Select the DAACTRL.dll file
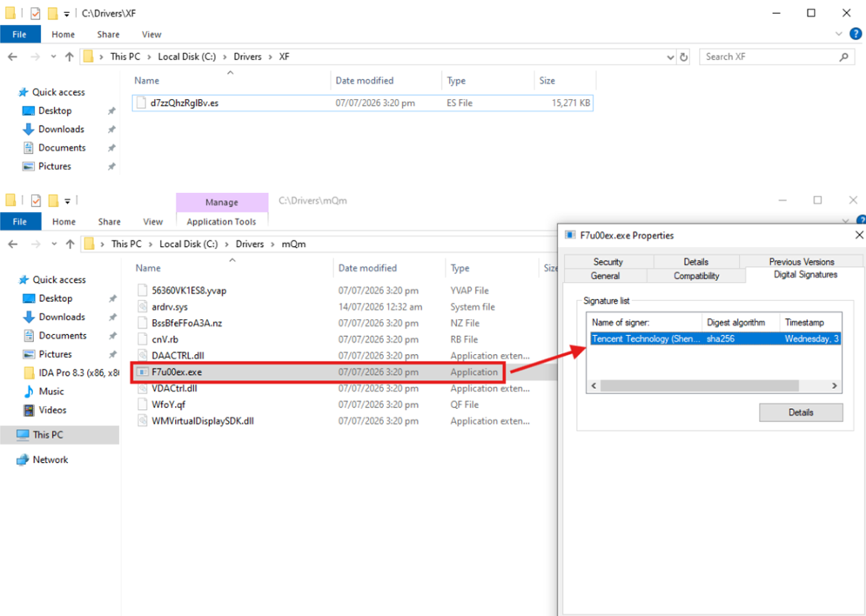The width and height of the screenshot is (866, 616). click(x=178, y=356)
